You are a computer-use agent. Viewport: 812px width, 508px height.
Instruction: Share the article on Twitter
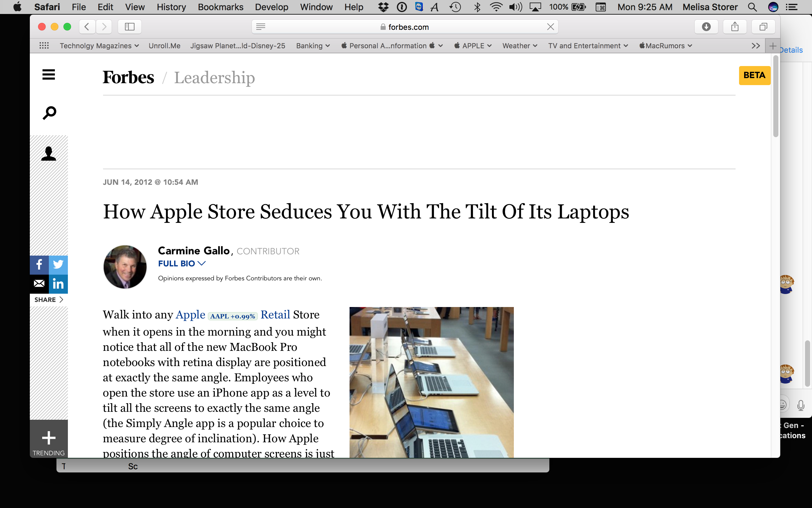(x=58, y=265)
